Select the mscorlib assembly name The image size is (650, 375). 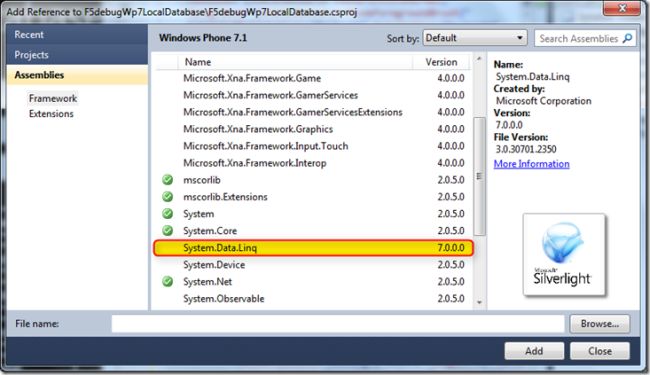click(202, 180)
